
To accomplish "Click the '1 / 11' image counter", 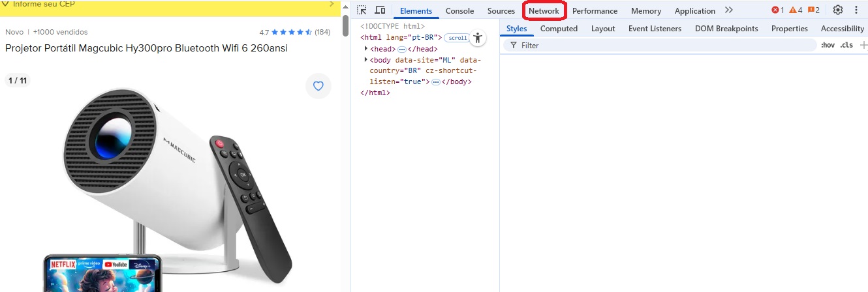I will pyautogui.click(x=18, y=81).
